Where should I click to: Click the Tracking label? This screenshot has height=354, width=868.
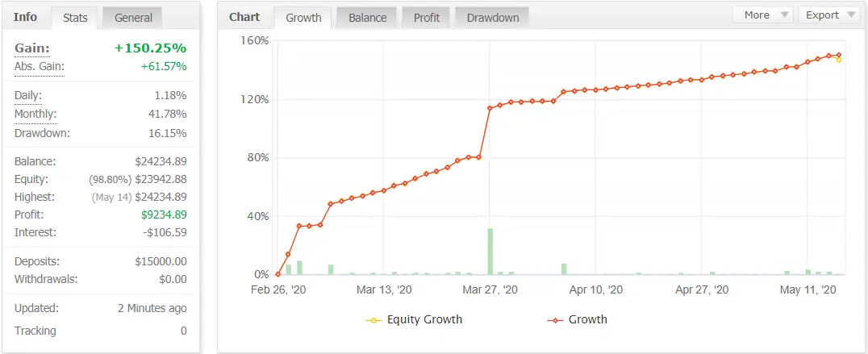[35, 331]
